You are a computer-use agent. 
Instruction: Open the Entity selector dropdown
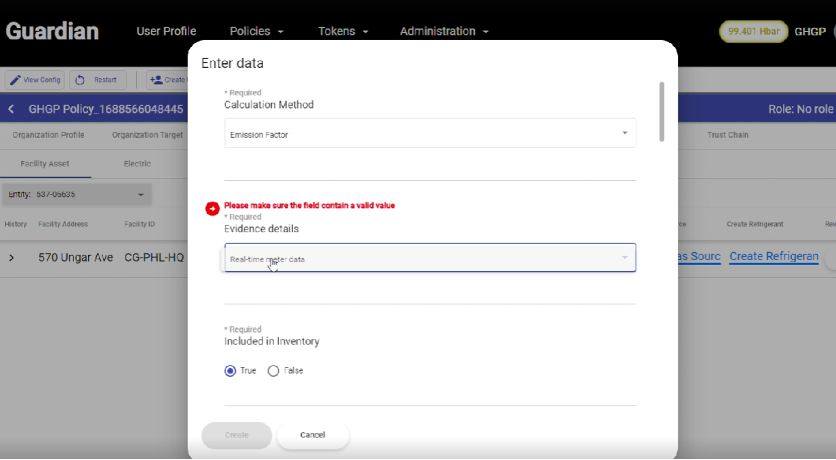(76, 194)
